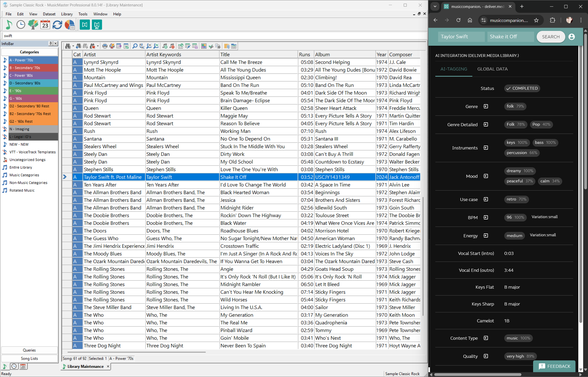
Task: Click the printer with lightning quick-print icon
Action: tap(112, 46)
